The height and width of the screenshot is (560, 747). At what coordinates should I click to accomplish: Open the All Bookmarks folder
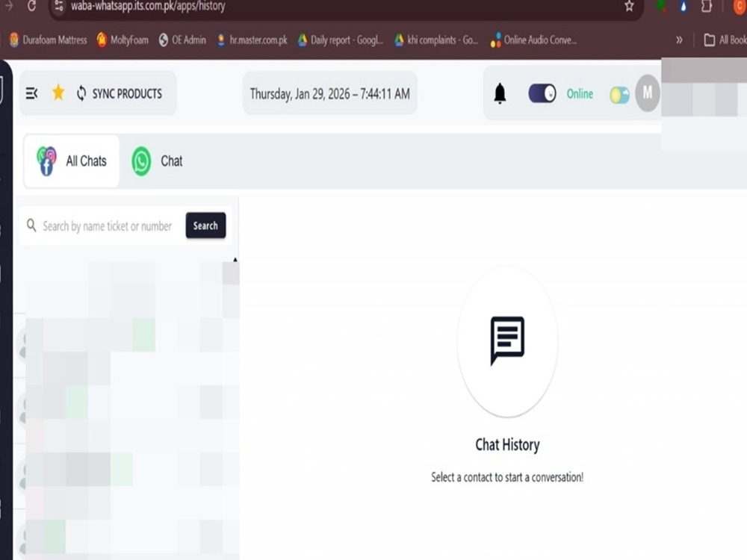pyautogui.click(x=725, y=40)
